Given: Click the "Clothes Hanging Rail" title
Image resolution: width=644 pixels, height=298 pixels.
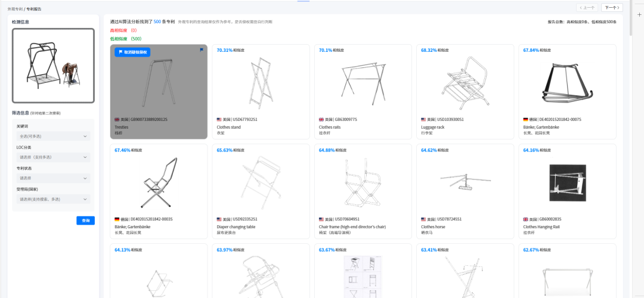Looking at the screenshot, I should point(541,227).
